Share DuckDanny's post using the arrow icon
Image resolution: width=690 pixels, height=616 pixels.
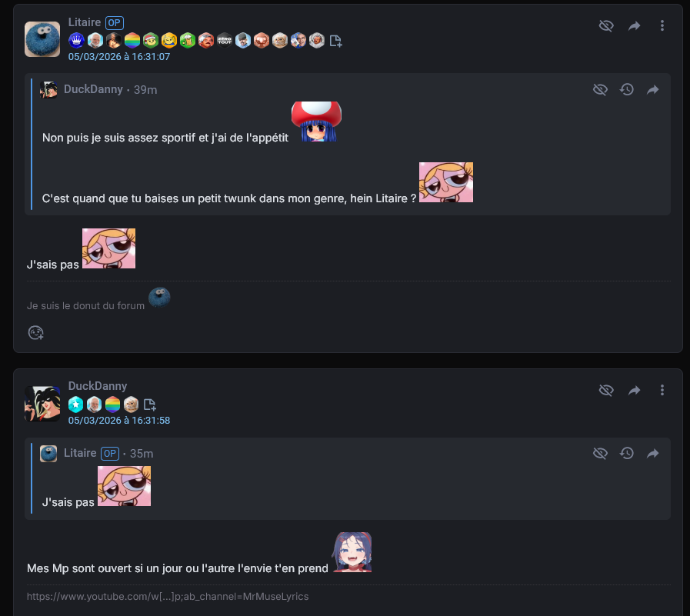pyautogui.click(x=634, y=390)
